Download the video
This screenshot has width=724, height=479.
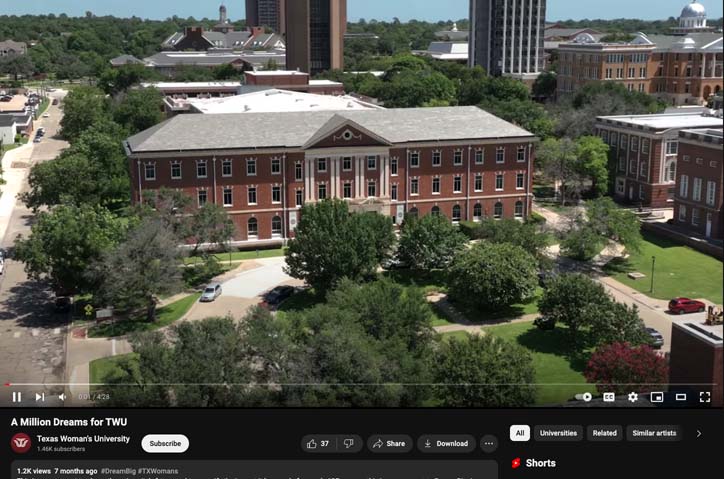click(446, 443)
